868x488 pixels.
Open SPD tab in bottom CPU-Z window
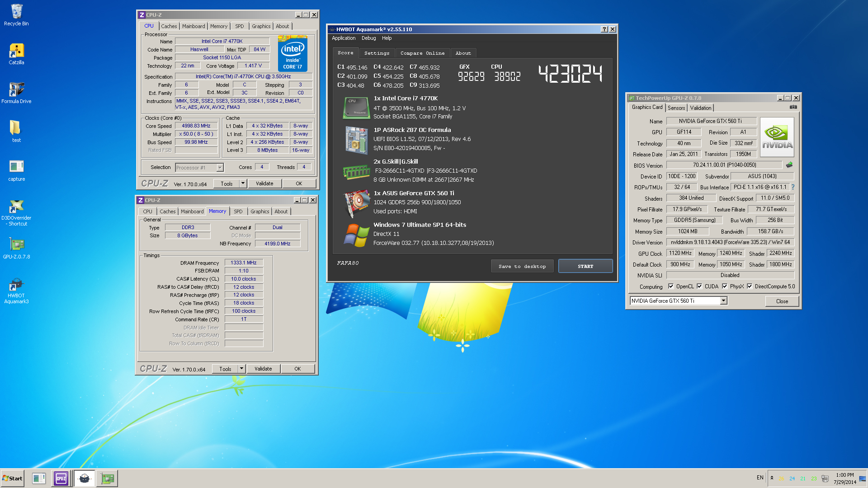tap(238, 211)
